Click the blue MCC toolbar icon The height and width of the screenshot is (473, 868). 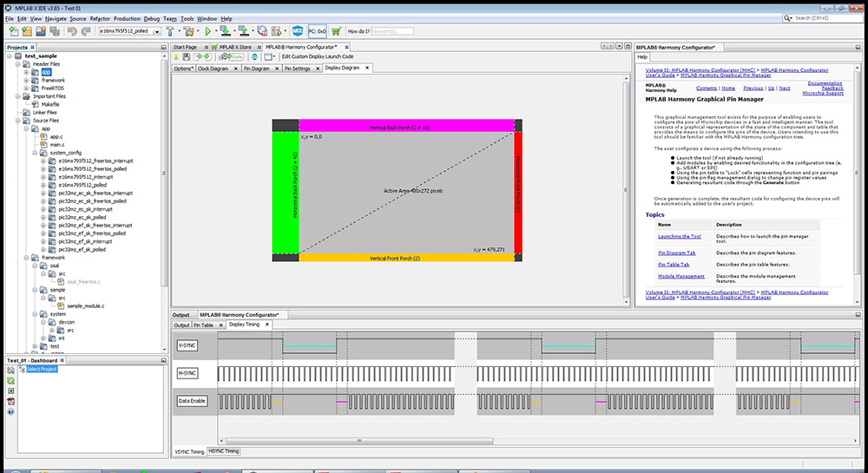click(298, 31)
